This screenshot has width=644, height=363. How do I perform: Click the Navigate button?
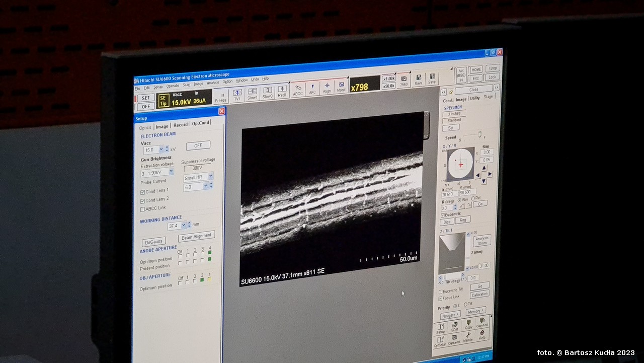click(450, 315)
